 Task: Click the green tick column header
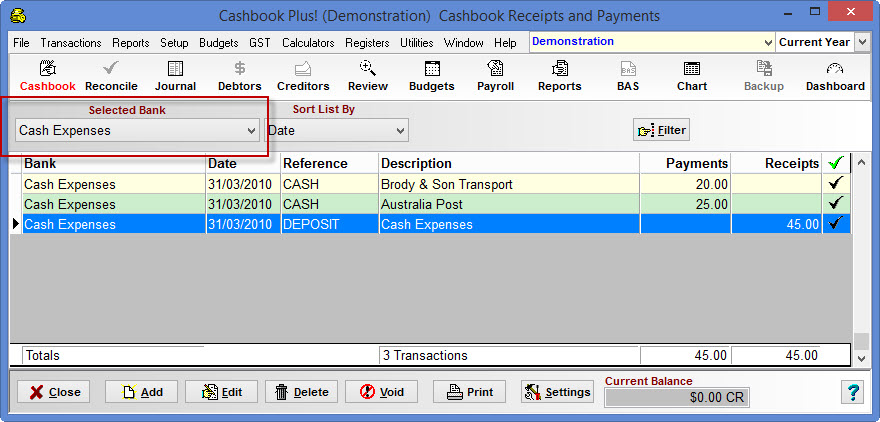tap(836, 163)
